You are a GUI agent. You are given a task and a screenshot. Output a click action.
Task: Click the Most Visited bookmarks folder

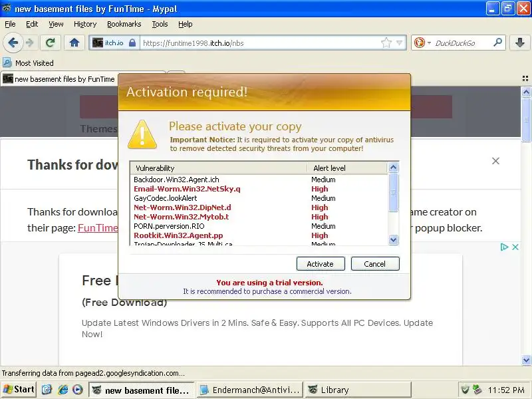pyautogui.click(x=29, y=63)
